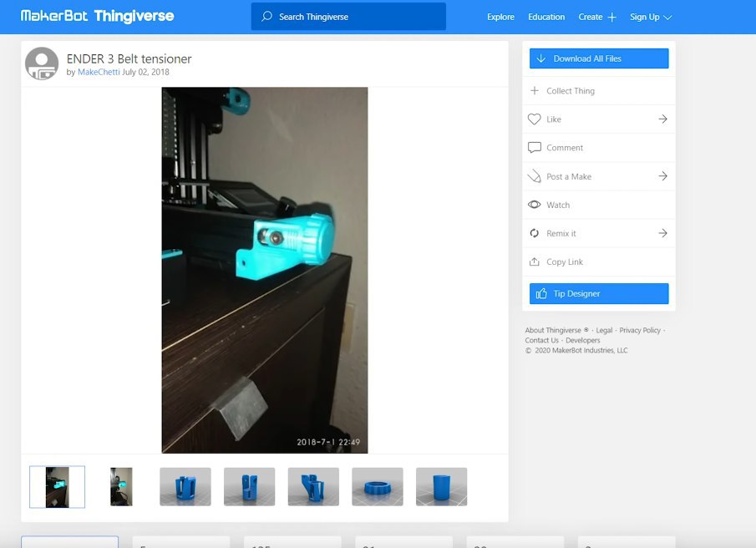The width and height of the screenshot is (756, 548).
Task: Open the MakeChetti profile link
Action: (99, 72)
